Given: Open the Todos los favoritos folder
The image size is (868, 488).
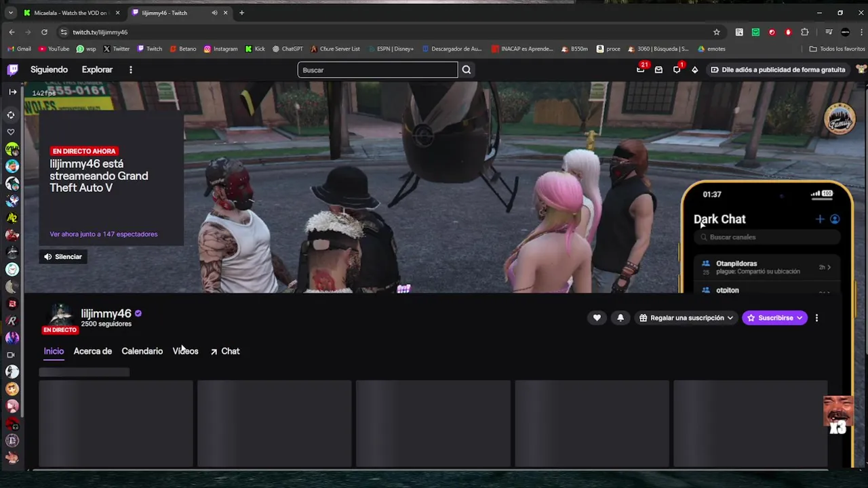Looking at the screenshot, I should click(x=837, y=49).
